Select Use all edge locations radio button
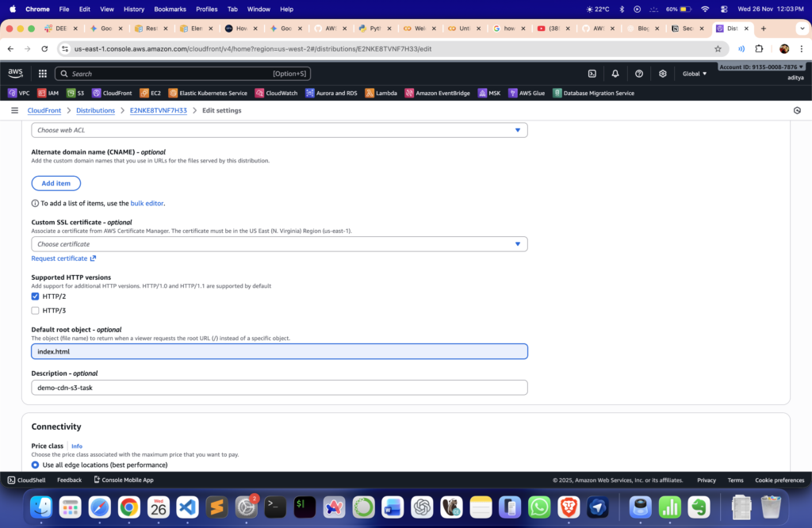The image size is (812, 528). coord(35,465)
